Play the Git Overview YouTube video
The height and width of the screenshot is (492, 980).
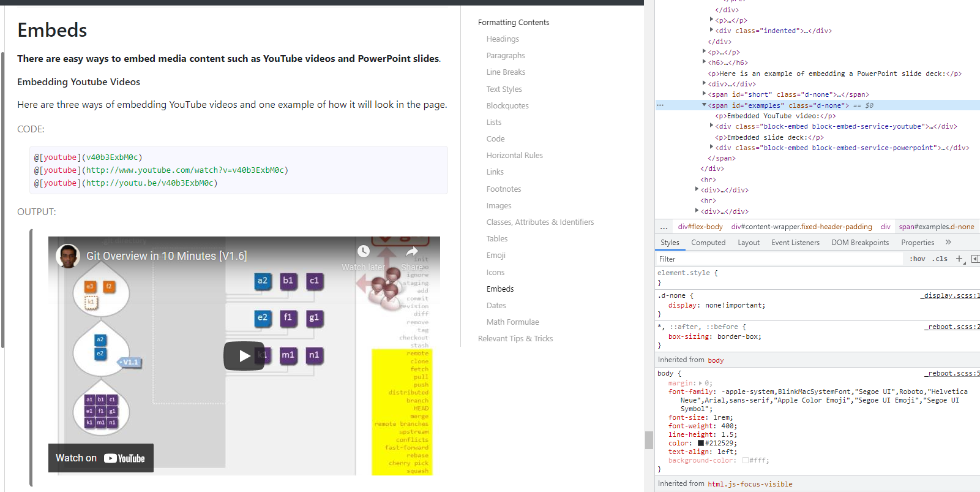(244, 356)
